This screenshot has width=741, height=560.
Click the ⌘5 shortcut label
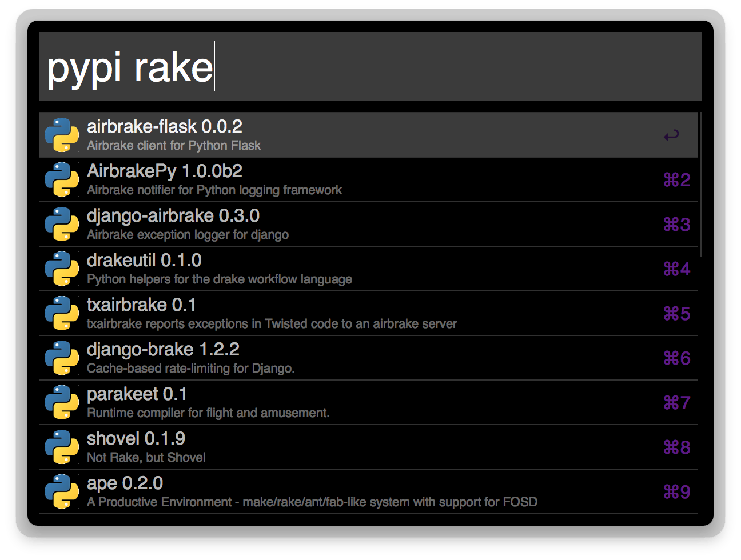click(677, 314)
